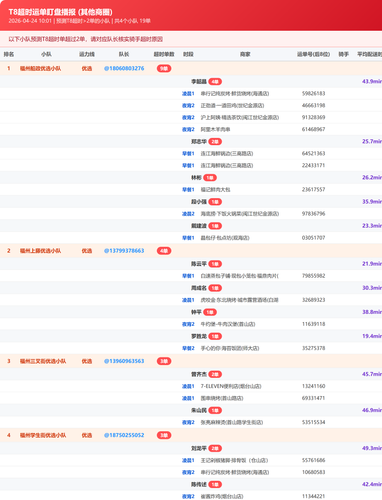Image resolution: width=382 pixels, height=500 pixels.
Task: Select waybill number 13241160
Action: click(313, 386)
